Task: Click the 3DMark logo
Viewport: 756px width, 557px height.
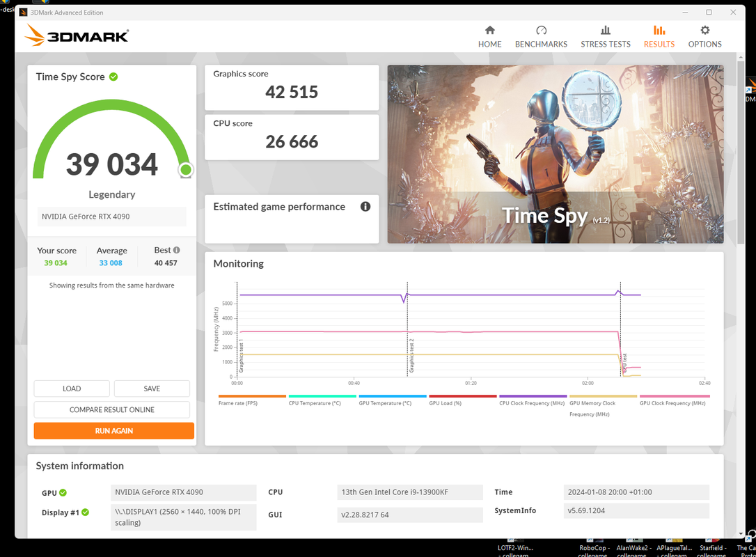Action: [x=77, y=36]
